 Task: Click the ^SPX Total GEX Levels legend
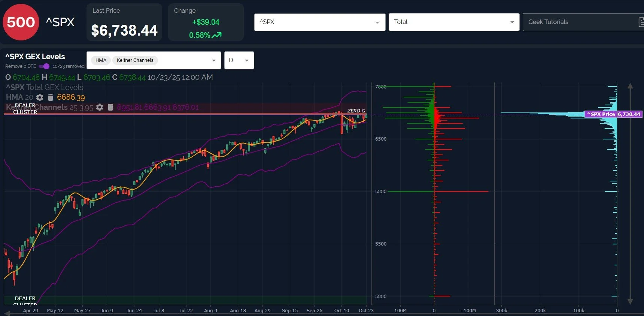(45, 87)
